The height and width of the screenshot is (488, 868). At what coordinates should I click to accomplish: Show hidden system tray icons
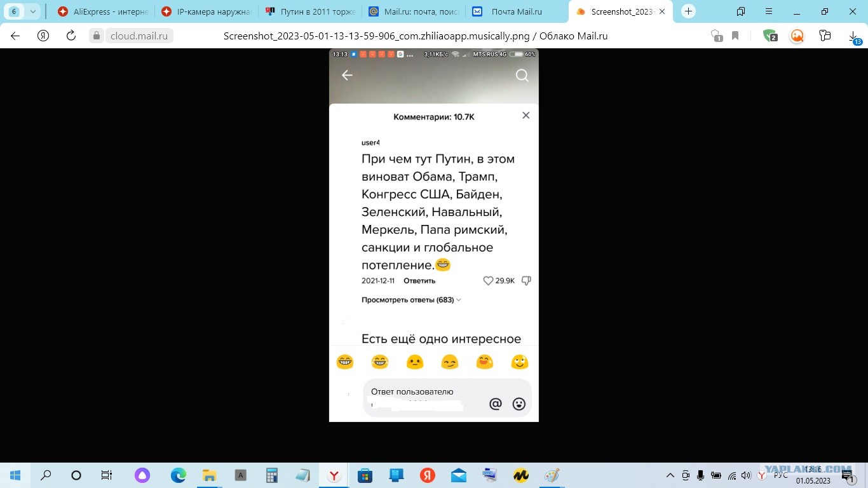(670, 475)
